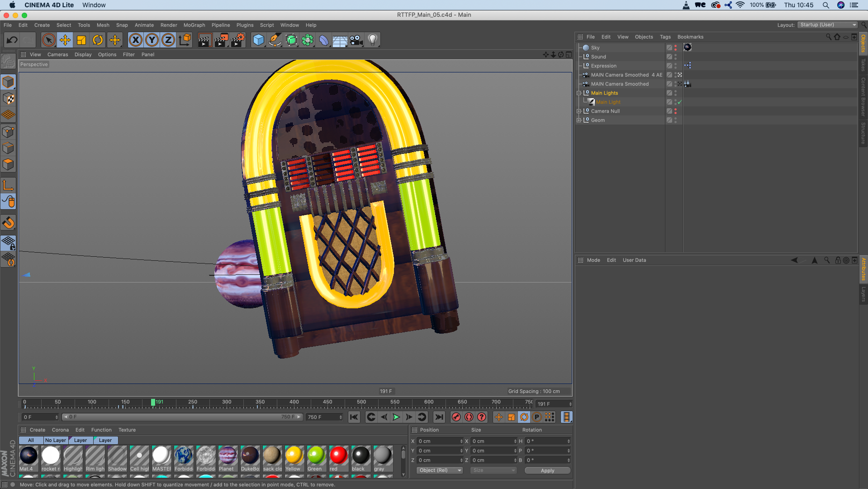Click the current frame field stepper arrows

click(570, 404)
